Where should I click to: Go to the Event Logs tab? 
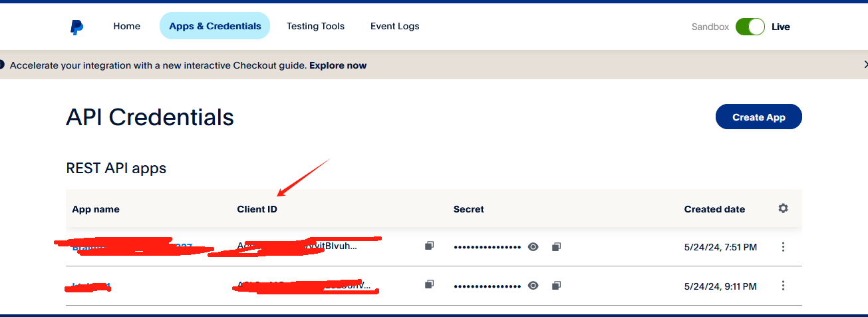click(395, 27)
